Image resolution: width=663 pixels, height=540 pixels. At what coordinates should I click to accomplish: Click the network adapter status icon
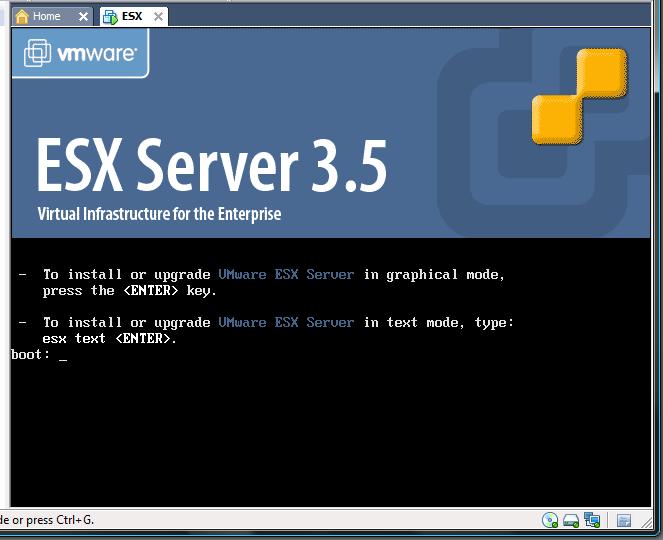click(592, 520)
